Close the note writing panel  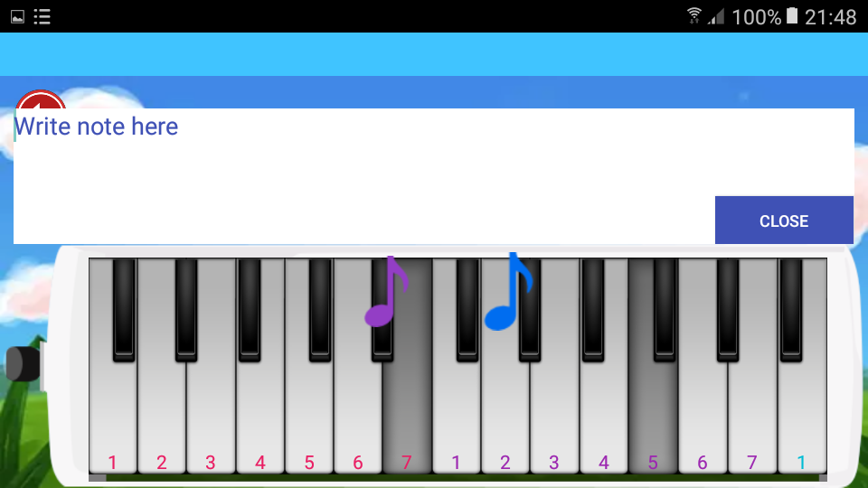pos(784,221)
